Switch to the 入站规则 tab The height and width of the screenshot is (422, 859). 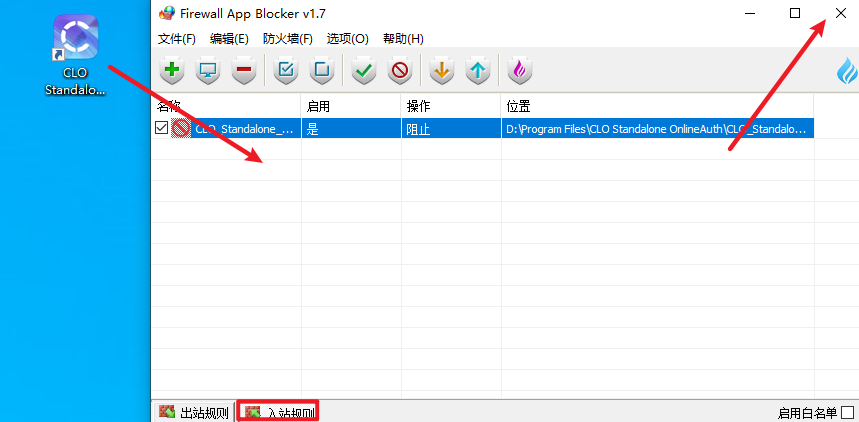point(279,412)
